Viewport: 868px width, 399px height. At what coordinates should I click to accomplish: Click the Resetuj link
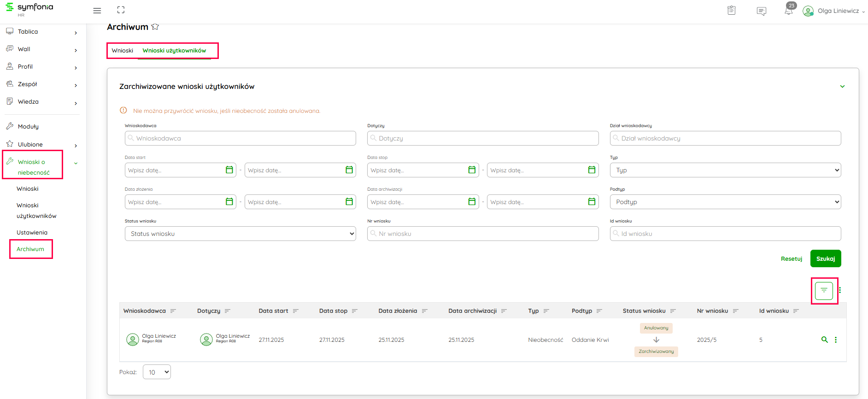791,258
